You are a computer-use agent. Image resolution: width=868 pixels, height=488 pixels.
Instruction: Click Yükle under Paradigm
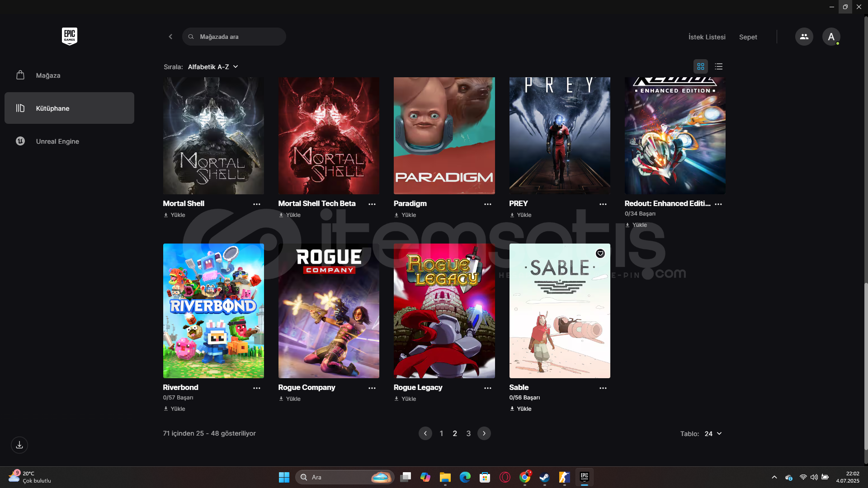(405, 215)
